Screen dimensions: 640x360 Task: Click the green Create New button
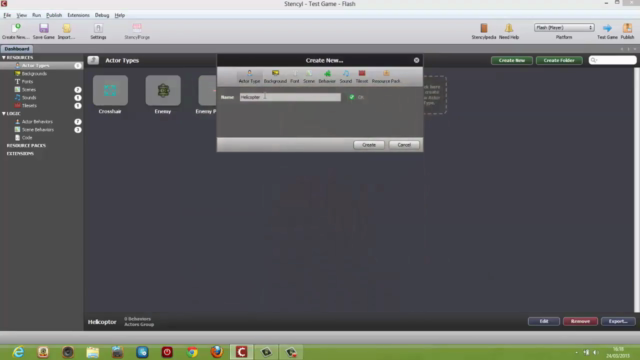(x=511, y=60)
